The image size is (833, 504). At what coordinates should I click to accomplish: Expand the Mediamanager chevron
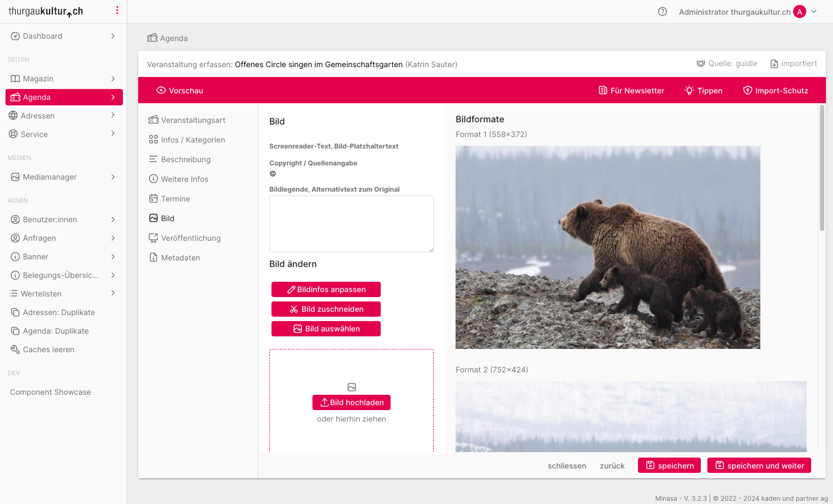tap(113, 177)
